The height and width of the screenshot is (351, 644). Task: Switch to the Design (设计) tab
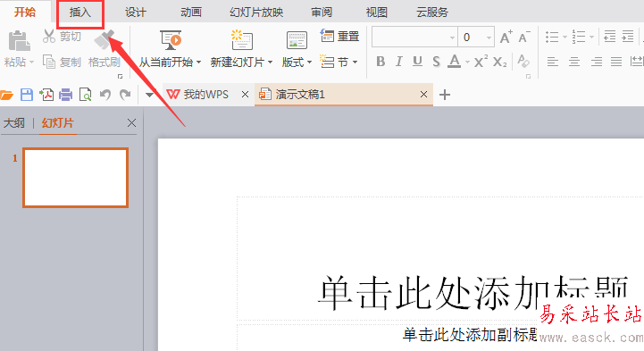point(136,13)
